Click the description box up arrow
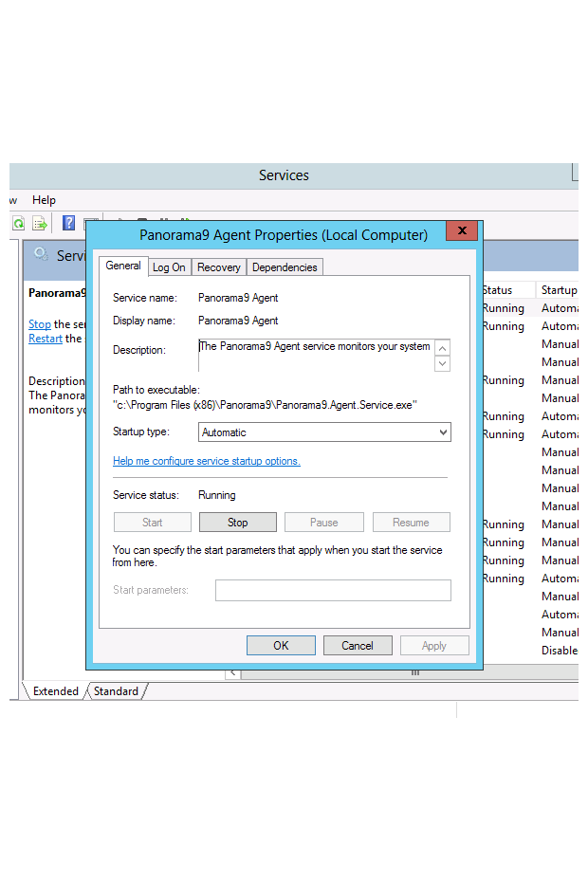This screenshot has width=588, height=882. pos(443,348)
